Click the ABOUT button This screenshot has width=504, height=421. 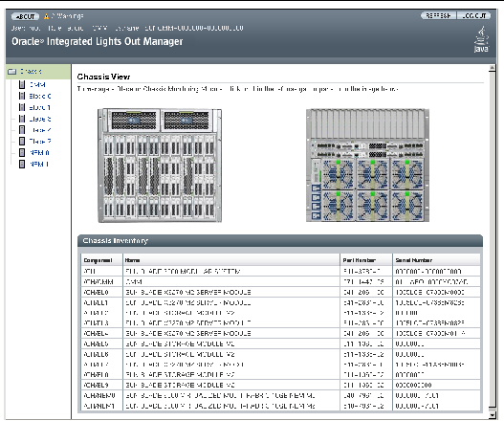click(25, 16)
